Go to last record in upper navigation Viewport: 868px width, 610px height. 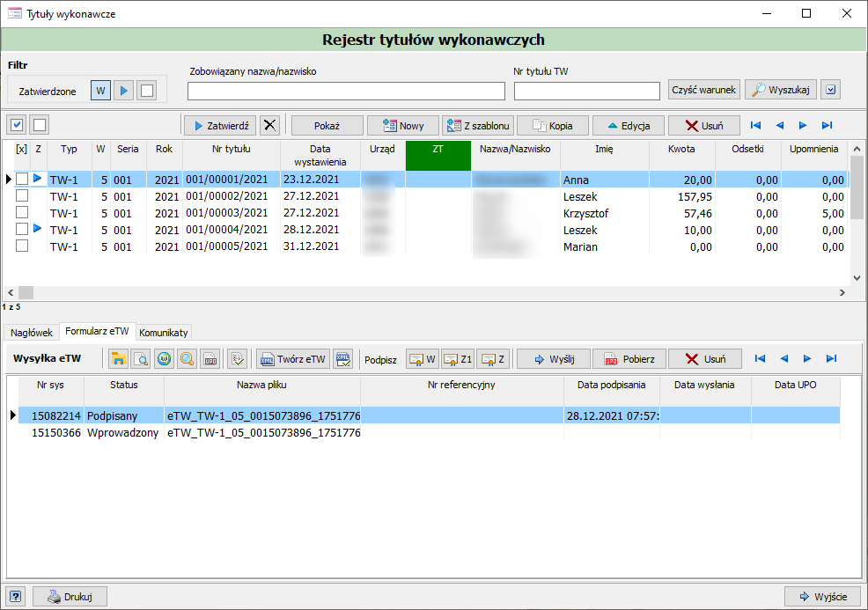point(827,126)
